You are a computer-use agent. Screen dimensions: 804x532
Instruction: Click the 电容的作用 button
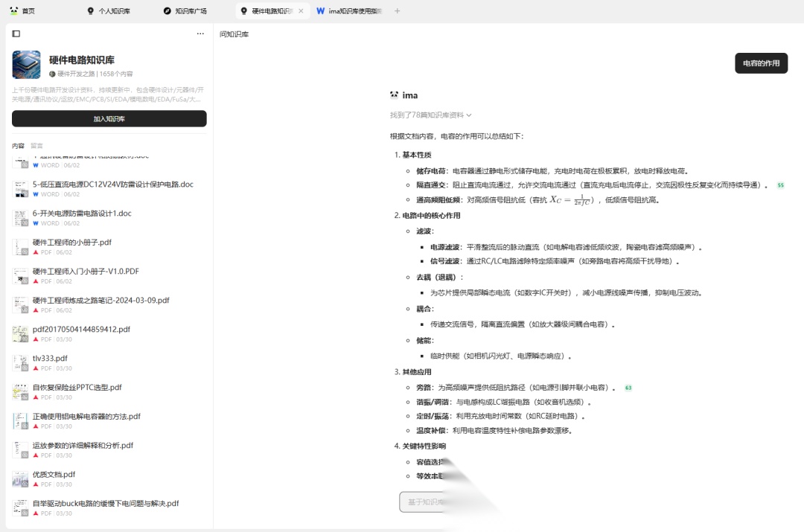pos(762,63)
